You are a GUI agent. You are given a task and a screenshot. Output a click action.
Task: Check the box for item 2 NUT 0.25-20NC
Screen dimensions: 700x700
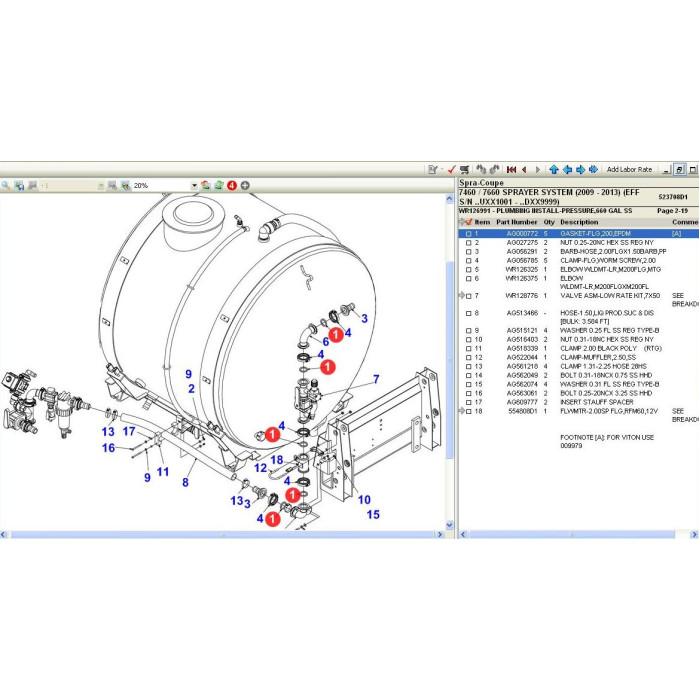point(469,243)
